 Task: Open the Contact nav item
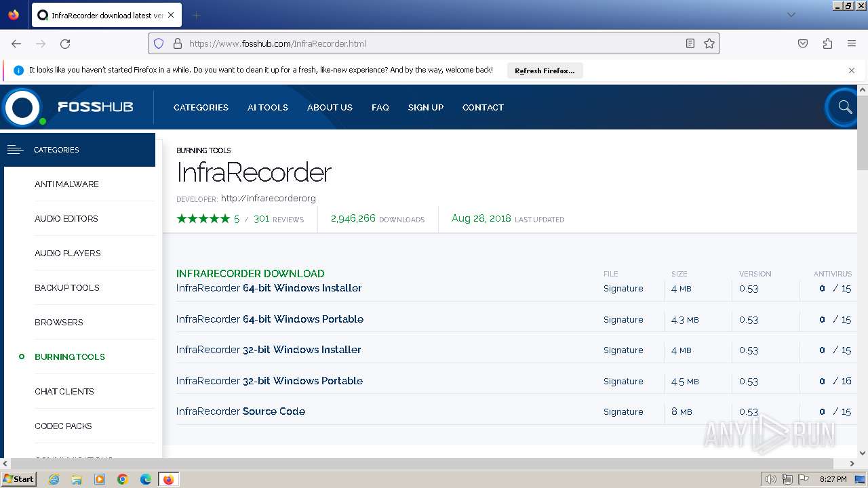483,107
